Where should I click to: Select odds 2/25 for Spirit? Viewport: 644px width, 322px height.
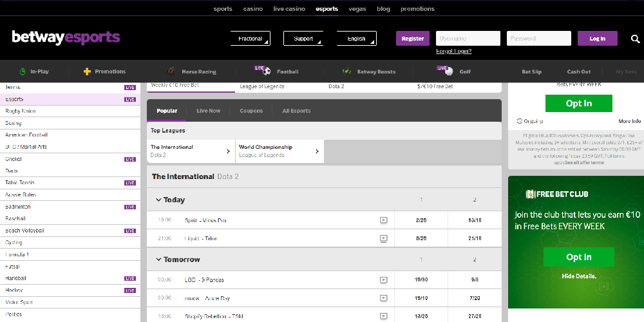tap(421, 220)
